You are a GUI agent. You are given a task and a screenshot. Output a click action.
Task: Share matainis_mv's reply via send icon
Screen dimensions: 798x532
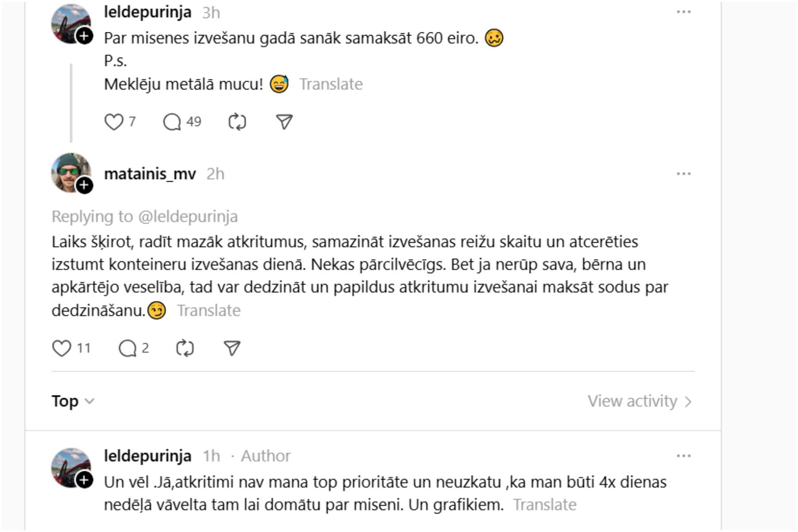click(x=232, y=348)
